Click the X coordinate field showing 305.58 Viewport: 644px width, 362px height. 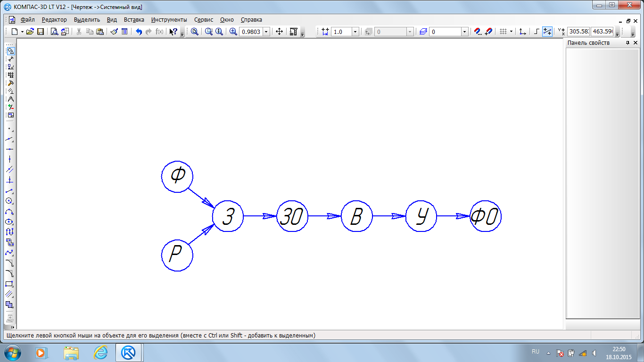tap(578, 32)
